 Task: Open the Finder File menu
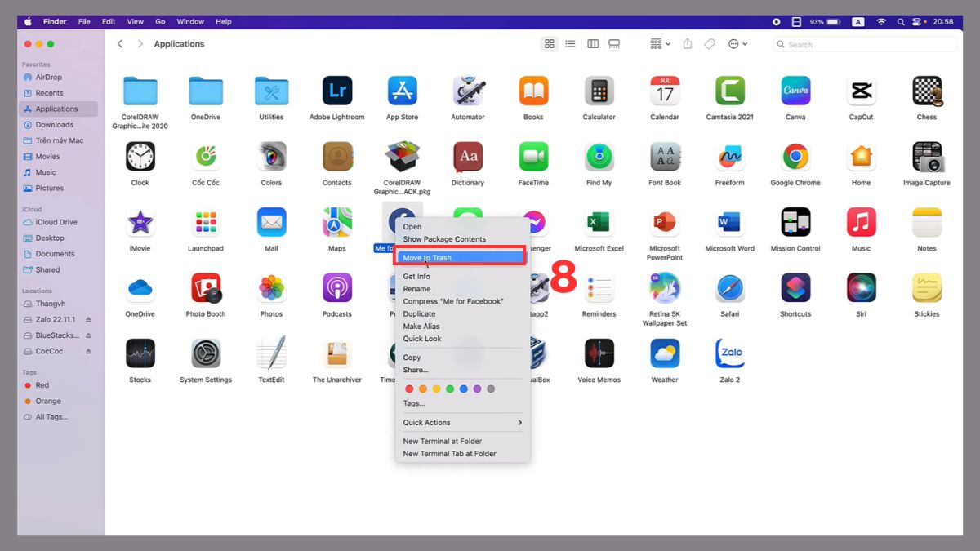point(84,22)
